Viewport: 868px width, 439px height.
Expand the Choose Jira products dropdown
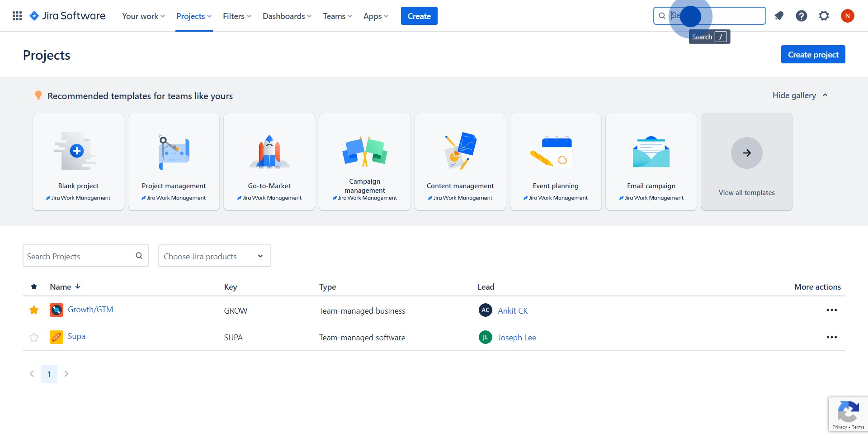point(215,256)
